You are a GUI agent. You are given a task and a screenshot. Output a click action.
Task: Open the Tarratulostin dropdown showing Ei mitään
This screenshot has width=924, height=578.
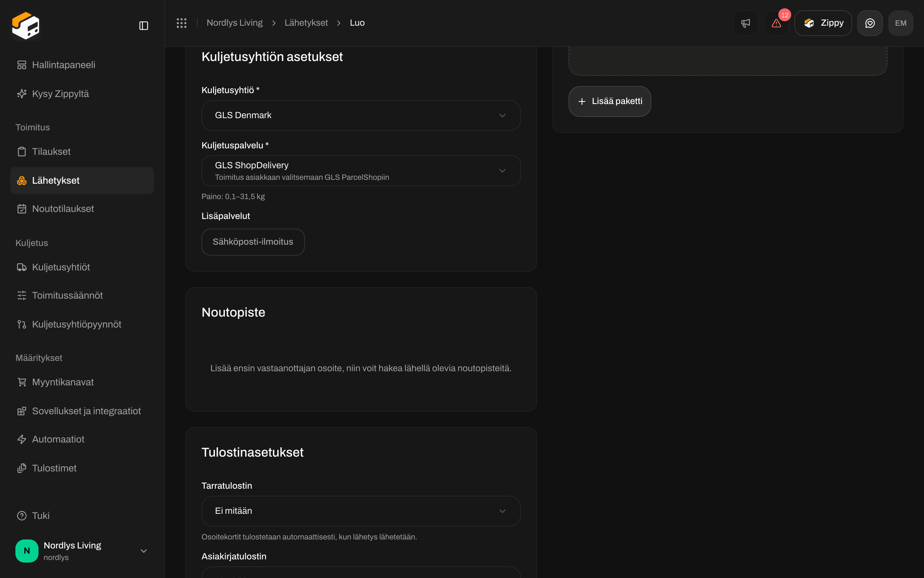361,511
